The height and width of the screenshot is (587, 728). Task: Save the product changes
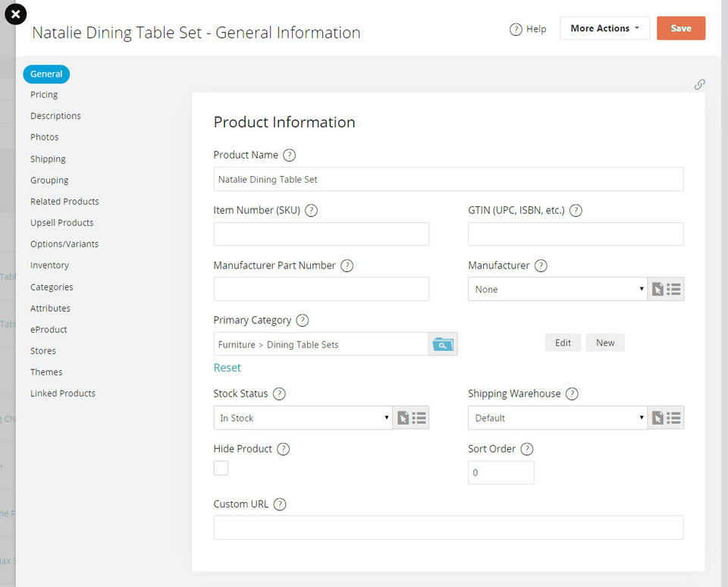pos(681,28)
